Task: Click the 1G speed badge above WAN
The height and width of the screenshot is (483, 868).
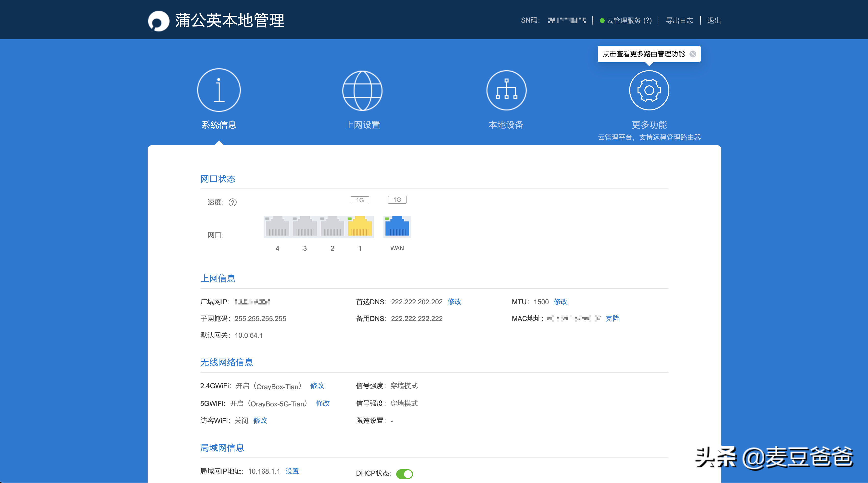Action: (397, 200)
